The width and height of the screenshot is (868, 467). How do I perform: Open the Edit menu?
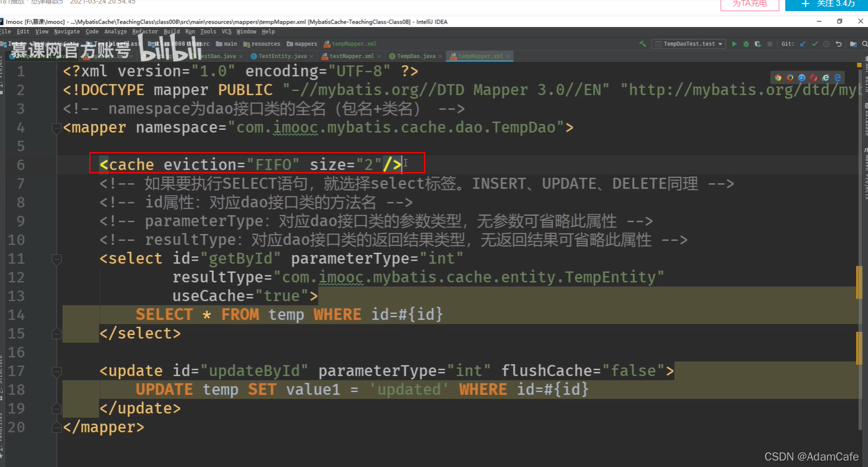pyautogui.click(x=23, y=32)
